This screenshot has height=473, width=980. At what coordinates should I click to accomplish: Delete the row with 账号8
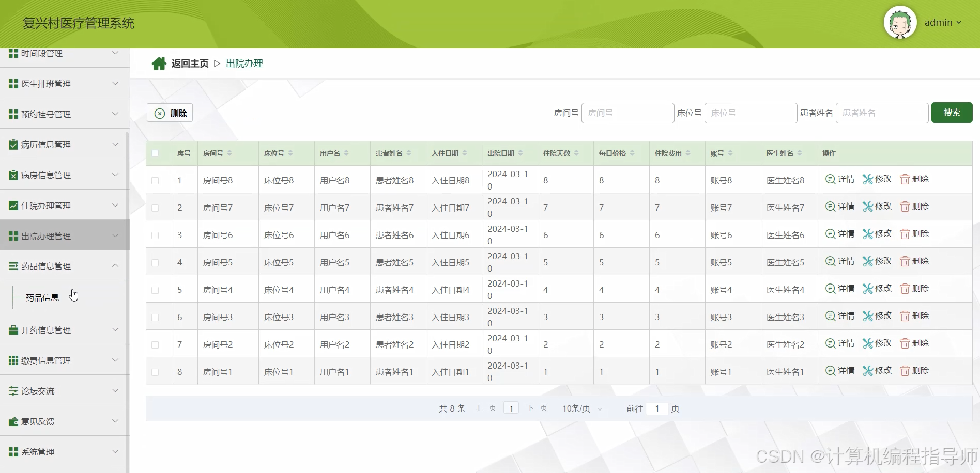pos(914,179)
